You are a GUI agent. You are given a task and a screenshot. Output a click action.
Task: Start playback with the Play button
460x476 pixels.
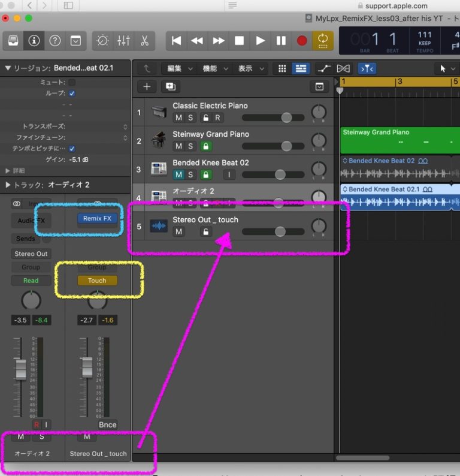tap(260, 40)
